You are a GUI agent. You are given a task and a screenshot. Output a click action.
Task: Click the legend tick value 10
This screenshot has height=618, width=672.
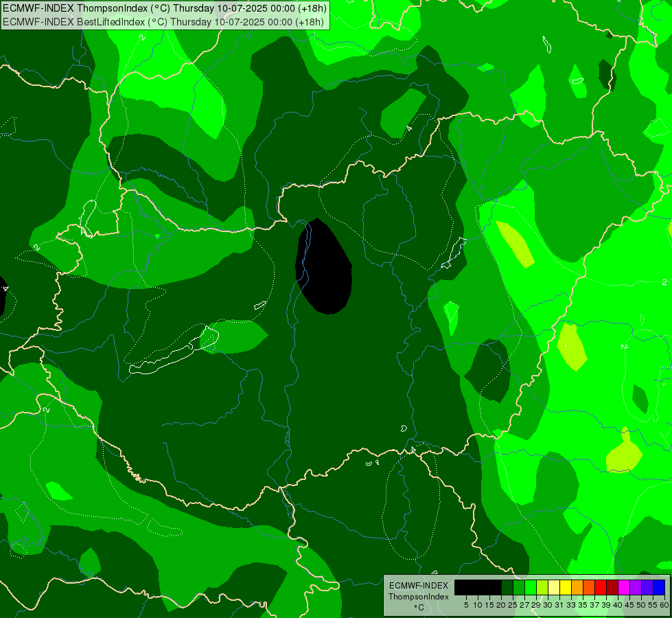478,605
